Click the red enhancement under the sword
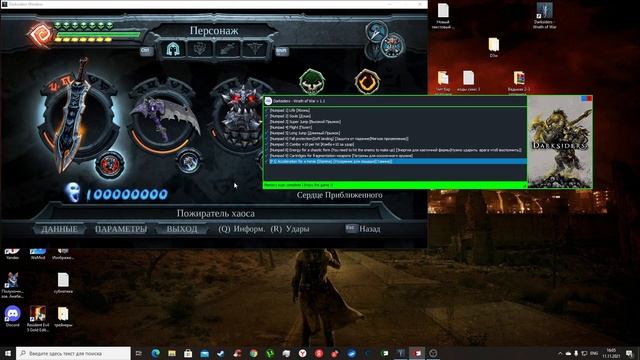640x360 pixels. click(109, 165)
